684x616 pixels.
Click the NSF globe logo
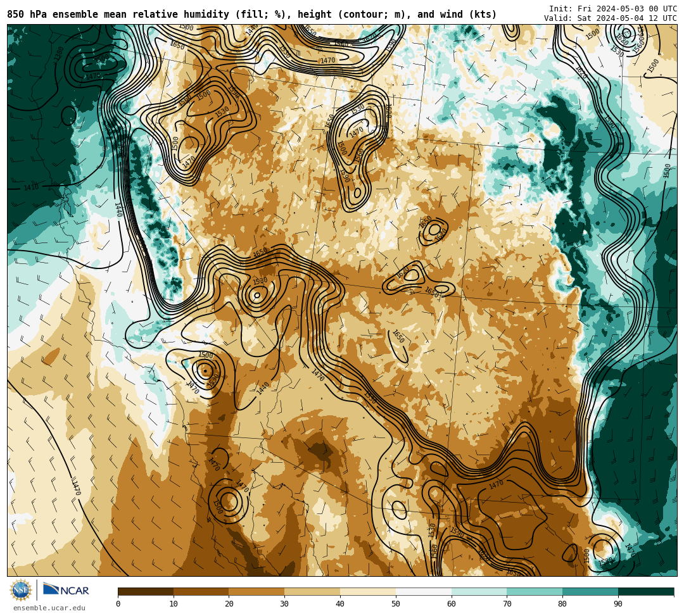[x=21, y=591]
